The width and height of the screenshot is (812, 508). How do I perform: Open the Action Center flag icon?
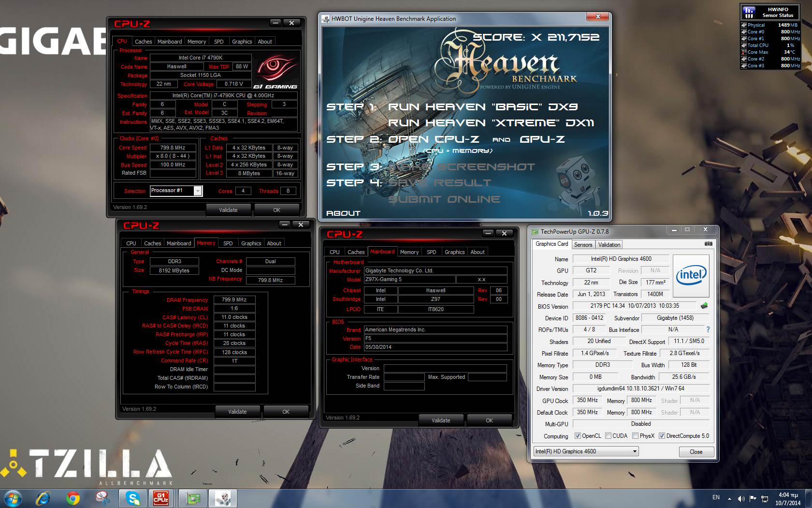[x=753, y=498]
